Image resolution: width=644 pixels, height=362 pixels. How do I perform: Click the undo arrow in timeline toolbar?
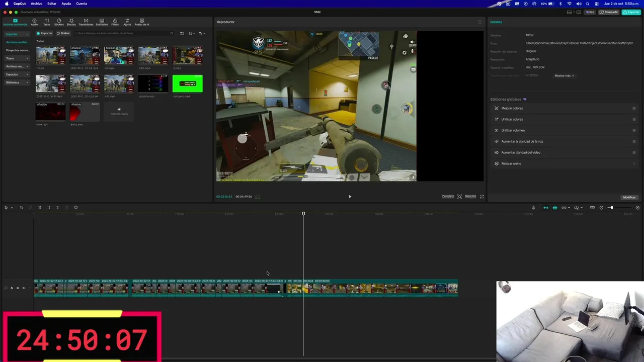pos(22,208)
